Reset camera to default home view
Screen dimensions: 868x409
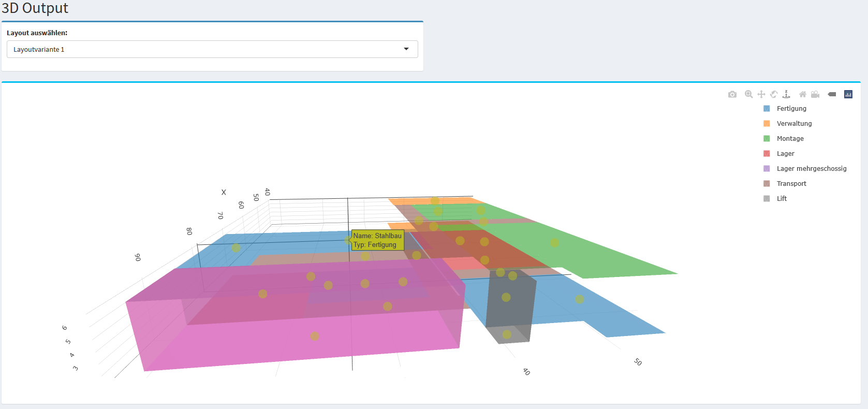click(x=802, y=94)
